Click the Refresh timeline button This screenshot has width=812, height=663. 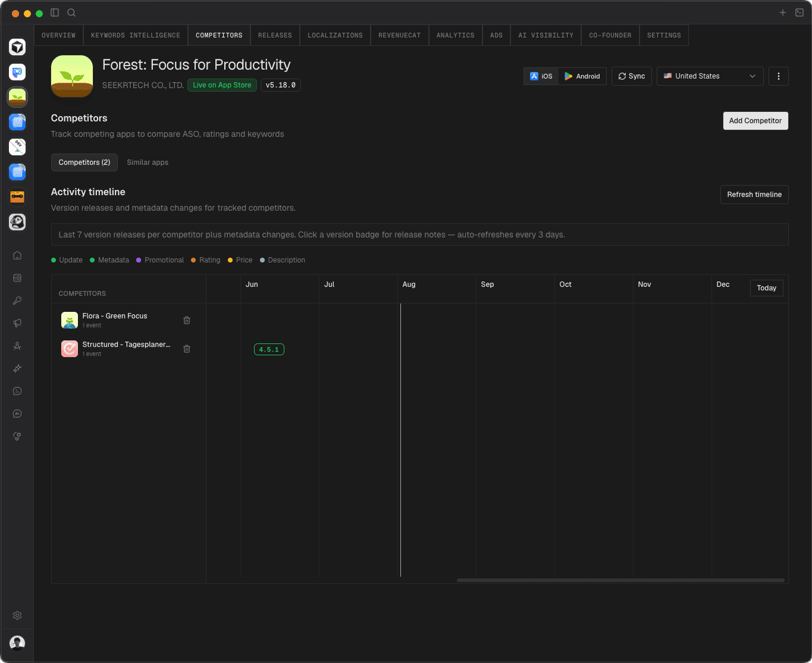754,195
